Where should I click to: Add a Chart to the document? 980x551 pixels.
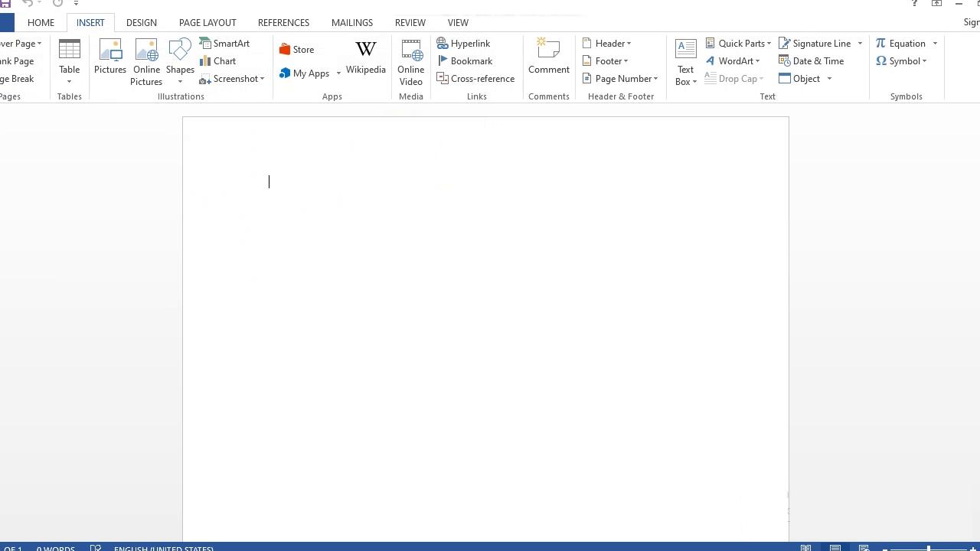(x=217, y=61)
